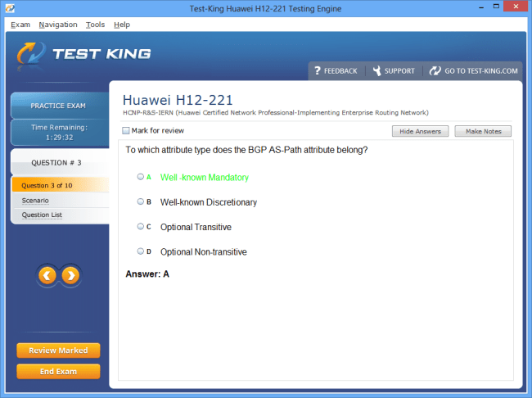Screen dimensions: 532x398
Task: Choose answer D Optional Non-transitive
Action: tap(141, 251)
